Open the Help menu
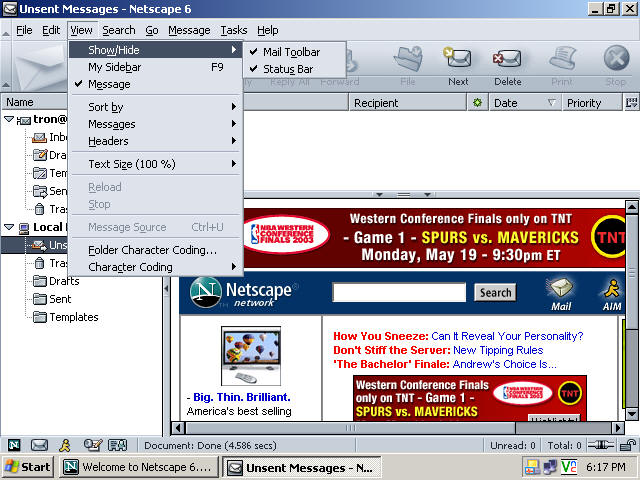The image size is (640, 480). point(268,30)
